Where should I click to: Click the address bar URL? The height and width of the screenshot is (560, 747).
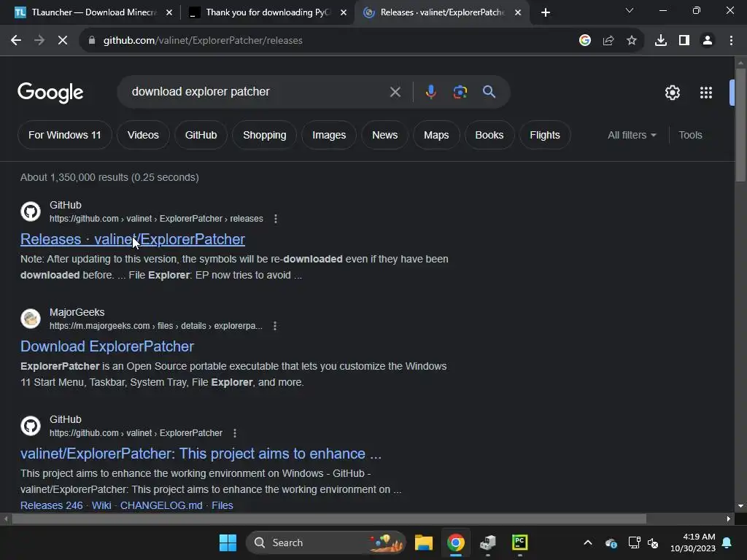click(203, 41)
